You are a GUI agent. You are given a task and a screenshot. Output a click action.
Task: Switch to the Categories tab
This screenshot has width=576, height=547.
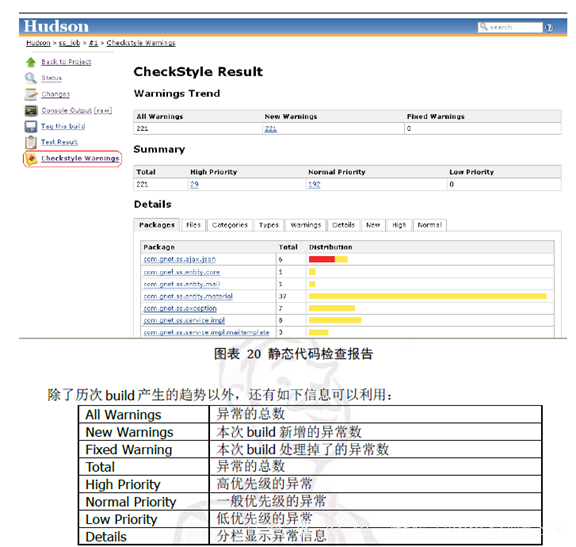(x=230, y=225)
